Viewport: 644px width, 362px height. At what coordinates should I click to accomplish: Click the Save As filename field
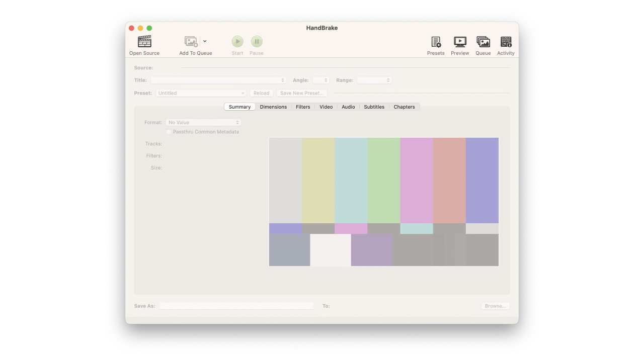236,306
